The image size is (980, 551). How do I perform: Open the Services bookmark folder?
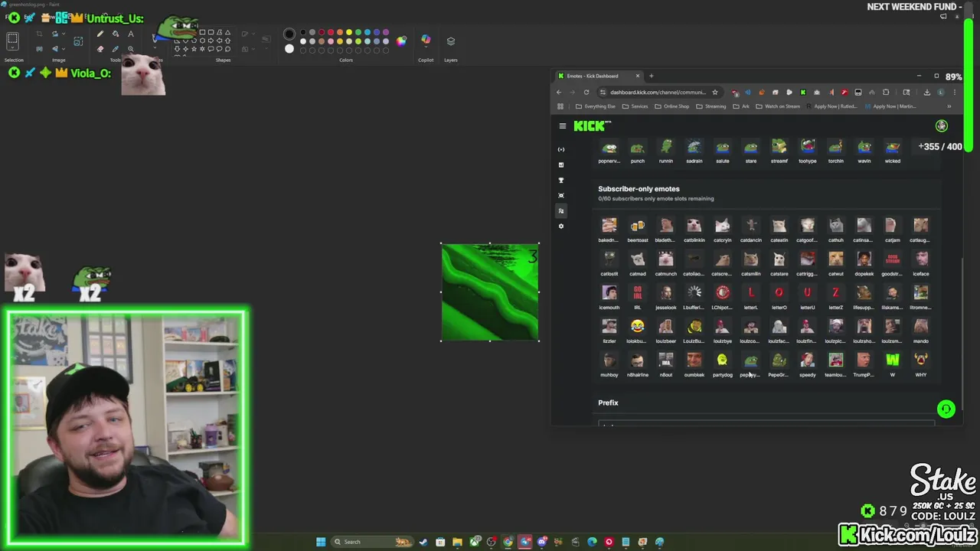click(x=635, y=106)
